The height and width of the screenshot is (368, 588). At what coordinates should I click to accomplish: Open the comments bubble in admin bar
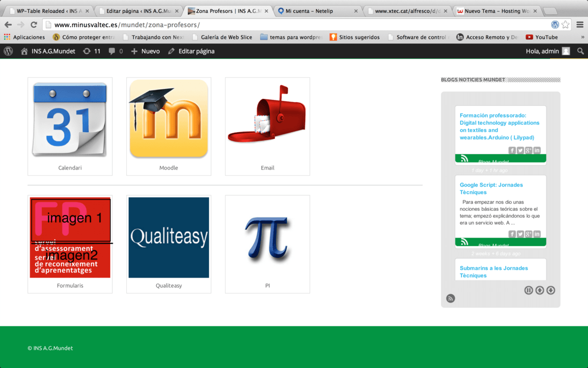point(115,51)
